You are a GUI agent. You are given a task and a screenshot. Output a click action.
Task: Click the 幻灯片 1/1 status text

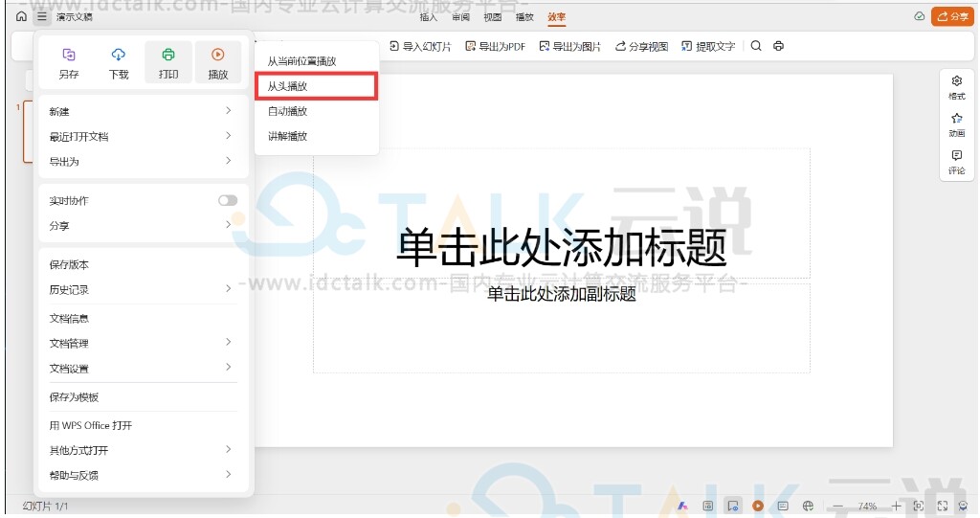(45, 506)
